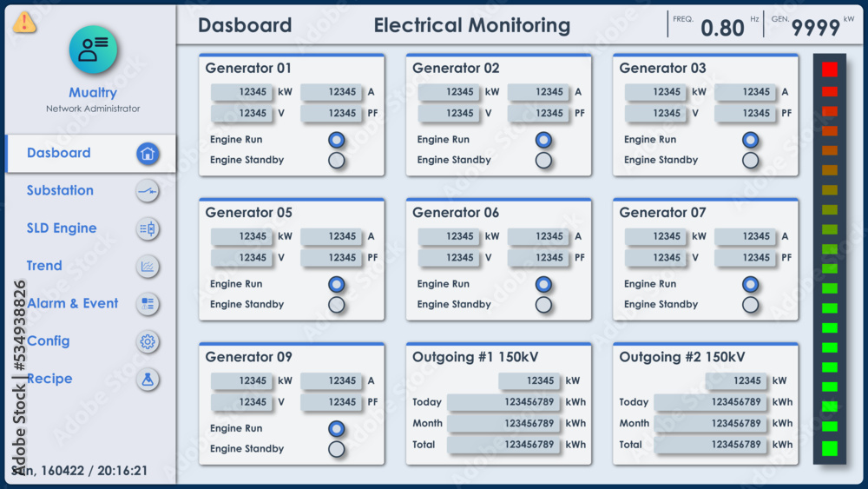Viewport: 868px width, 489px height.
Task: Click the Outgoing #1 150kV title
Action: tap(475, 357)
